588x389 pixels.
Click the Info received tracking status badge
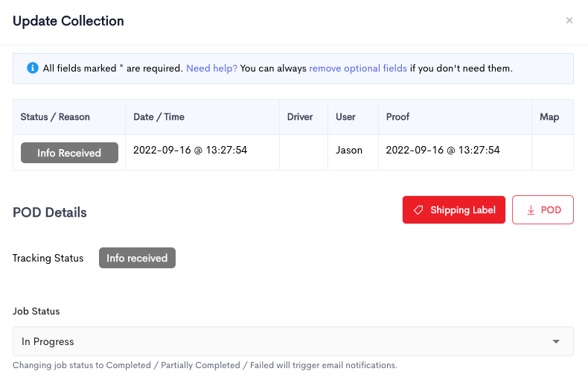point(137,258)
